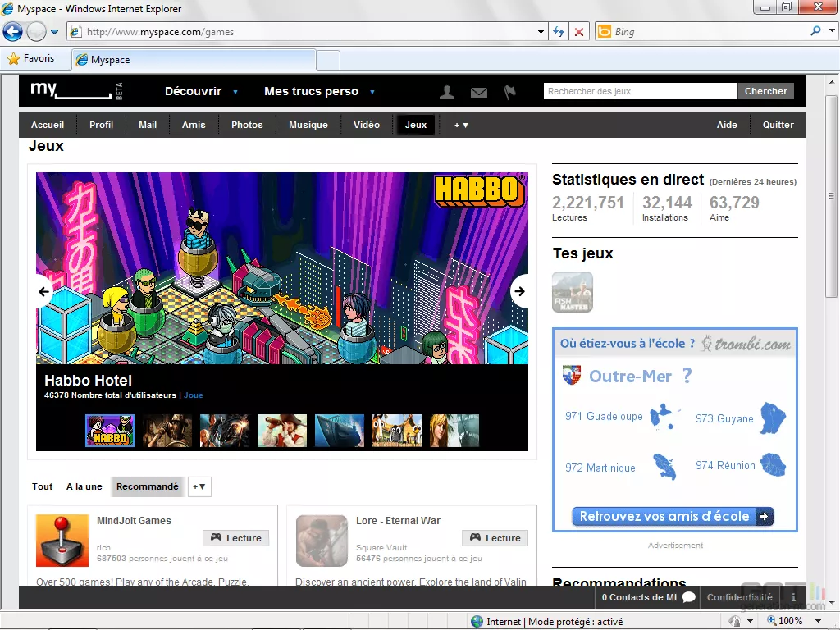Click Lecture button for MindJolt Games
Image resolution: width=840 pixels, height=630 pixels.
[235, 538]
